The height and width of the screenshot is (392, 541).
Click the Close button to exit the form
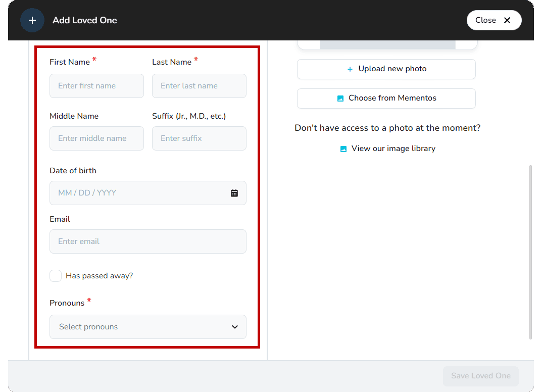coord(494,20)
